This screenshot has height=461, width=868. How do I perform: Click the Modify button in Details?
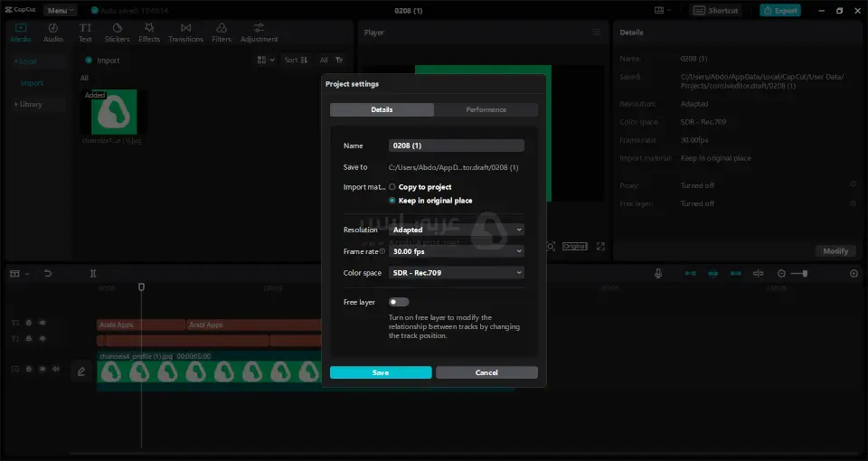click(x=835, y=250)
